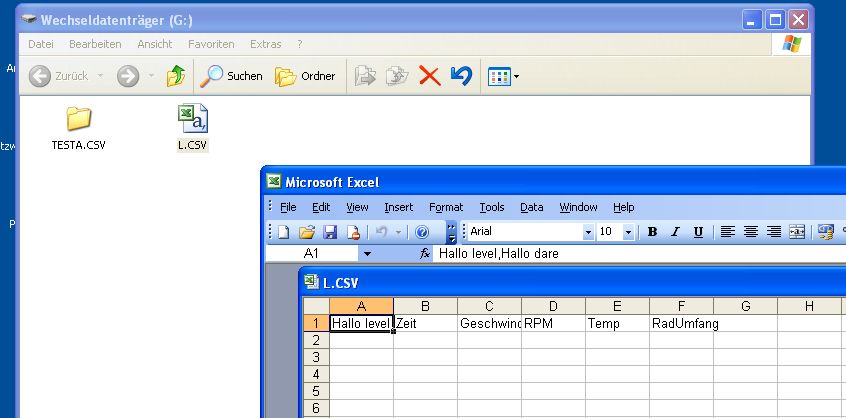Expand the Arial font name dropdown
The height and width of the screenshot is (418, 846).
(x=588, y=232)
